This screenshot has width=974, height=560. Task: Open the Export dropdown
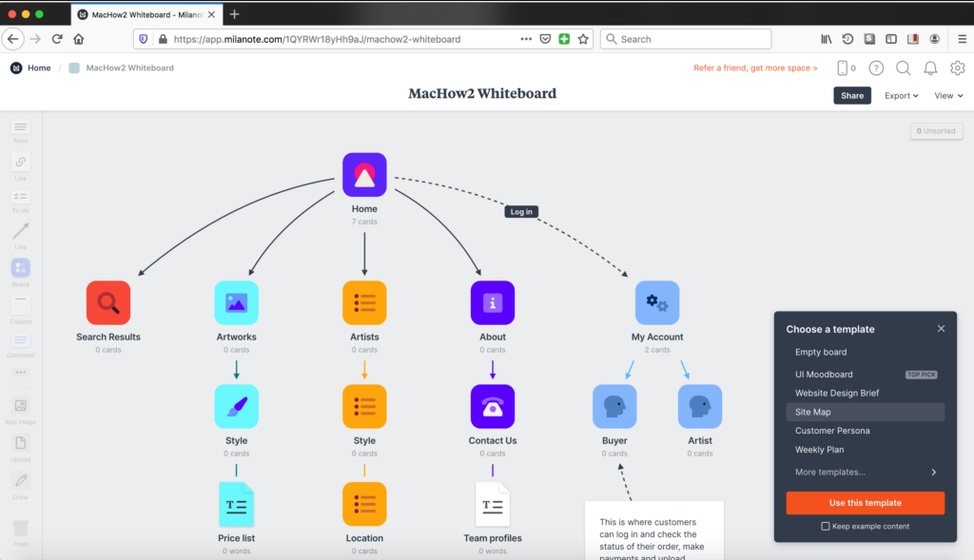pyautogui.click(x=901, y=96)
